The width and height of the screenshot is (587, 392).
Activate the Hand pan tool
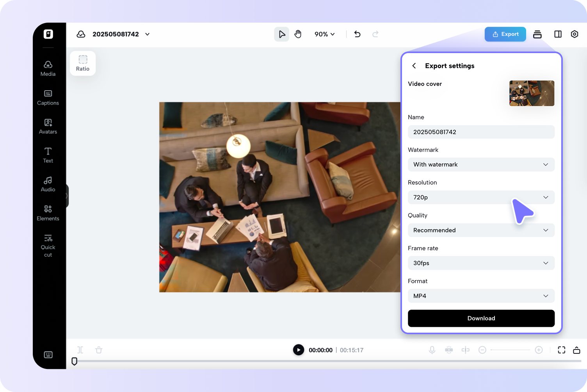click(x=298, y=34)
